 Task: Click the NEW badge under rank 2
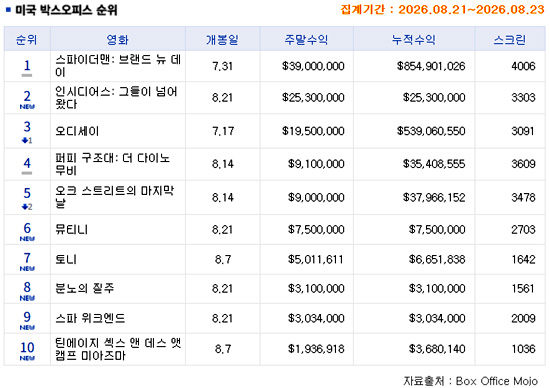point(27,107)
